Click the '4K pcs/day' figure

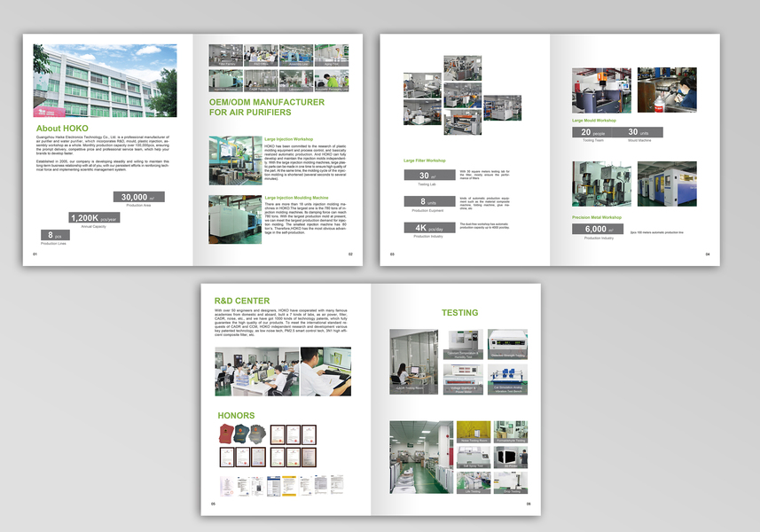[430, 227]
